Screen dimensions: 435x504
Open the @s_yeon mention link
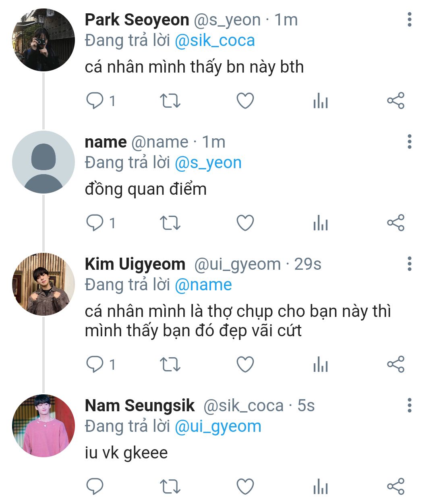(208, 163)
